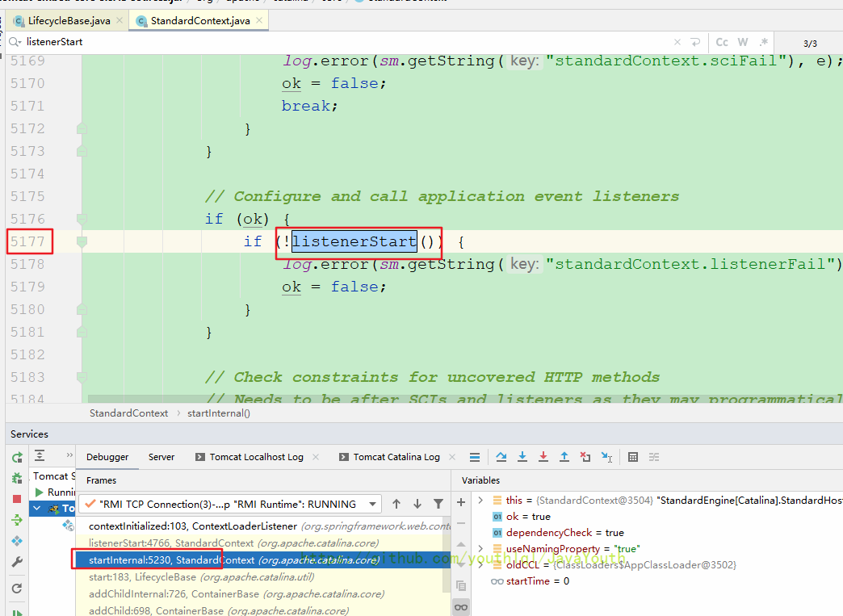Viewport: 843px width, 616px height.
Task: Click Step Over in debugger toolbar
Action: point(501,457)
